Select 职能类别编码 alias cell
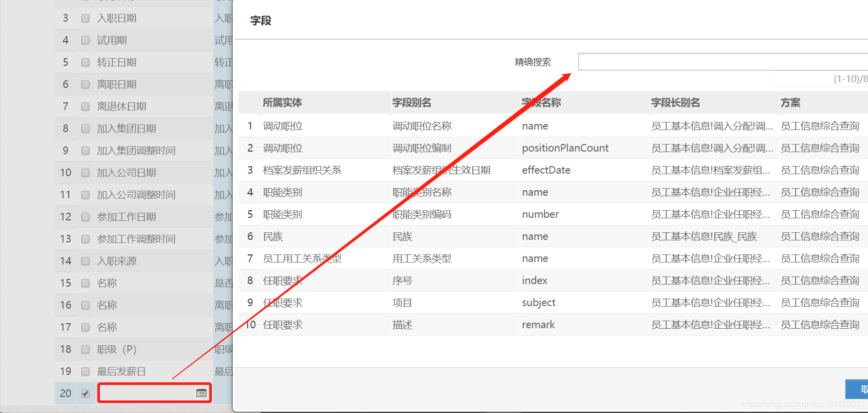Viewport: 868px width, 413px height. pos(422,214)
